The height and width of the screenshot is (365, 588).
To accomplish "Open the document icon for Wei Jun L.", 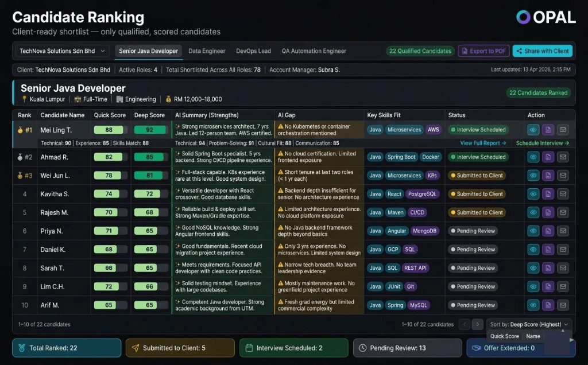I will pos(548,176).
